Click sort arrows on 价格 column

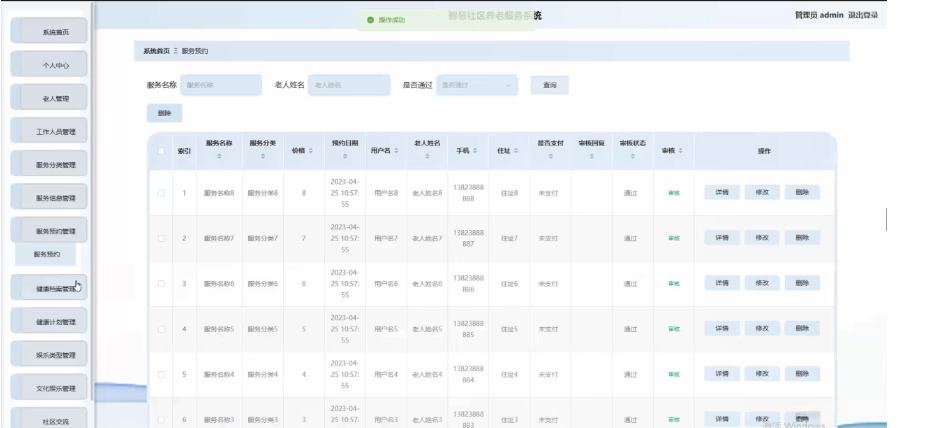(310, 151)
